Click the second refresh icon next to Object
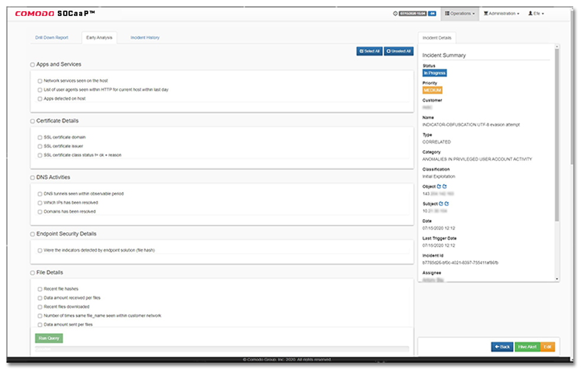This screenshot has height=371, width=588. 445,187
